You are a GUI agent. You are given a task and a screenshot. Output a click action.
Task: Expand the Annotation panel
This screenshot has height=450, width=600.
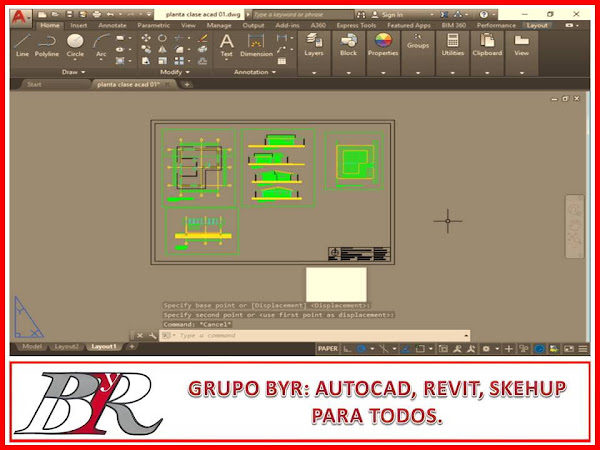pyautogui.click(x=255, y=72)
